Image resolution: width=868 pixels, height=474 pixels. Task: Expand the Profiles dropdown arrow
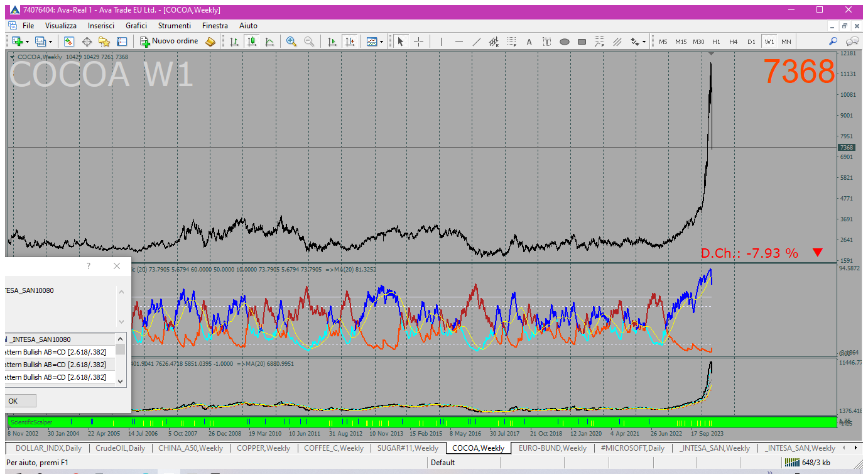pos(51,41)
